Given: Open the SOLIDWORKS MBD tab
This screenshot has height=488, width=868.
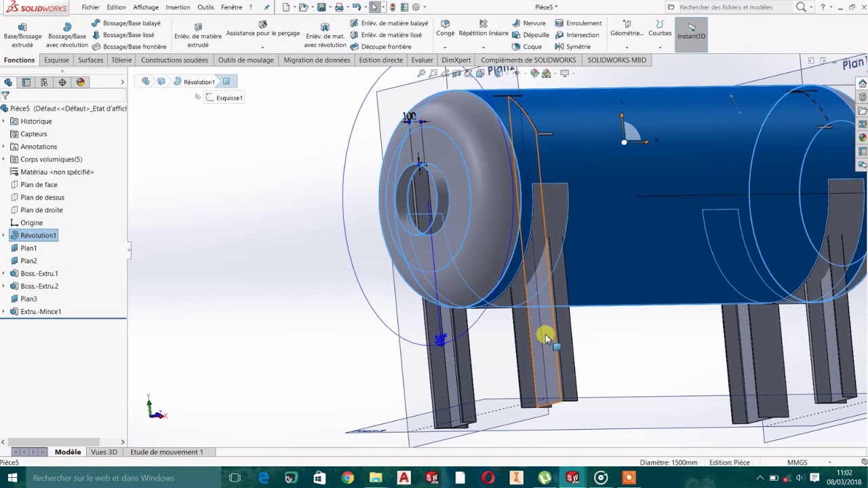Looking at the screenshot, I should [x=617, y=60].
